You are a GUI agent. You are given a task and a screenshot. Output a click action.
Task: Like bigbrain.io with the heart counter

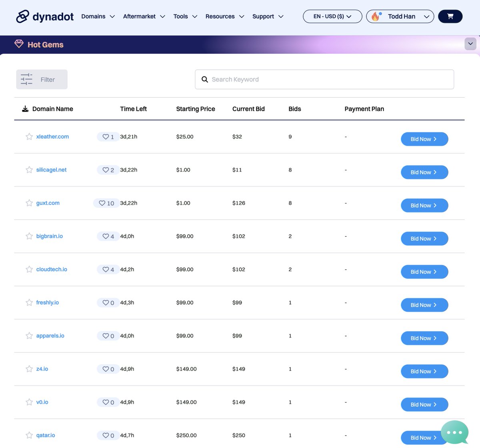pyautogui.click(x=108, y=236)
